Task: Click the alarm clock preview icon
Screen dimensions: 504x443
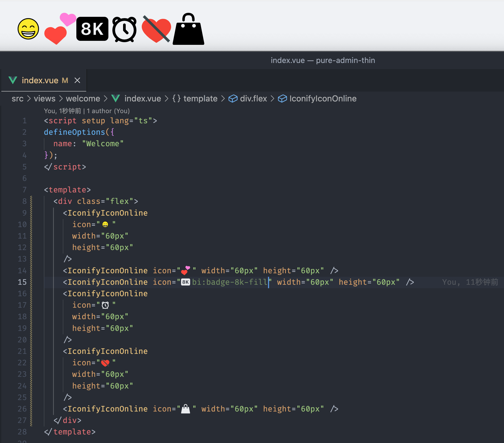Action: click(124, 29)
